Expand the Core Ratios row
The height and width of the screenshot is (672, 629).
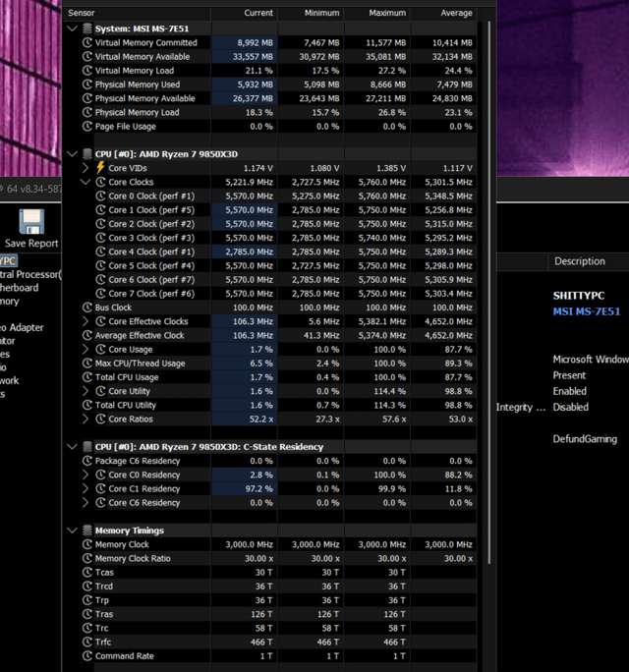pos(86,419)
